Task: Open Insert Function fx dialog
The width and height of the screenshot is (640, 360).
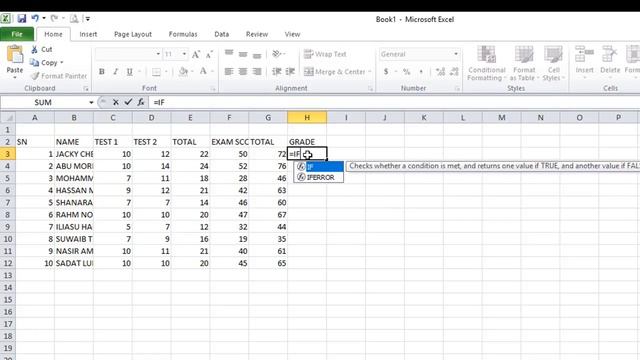Action: tap(141, 102)
